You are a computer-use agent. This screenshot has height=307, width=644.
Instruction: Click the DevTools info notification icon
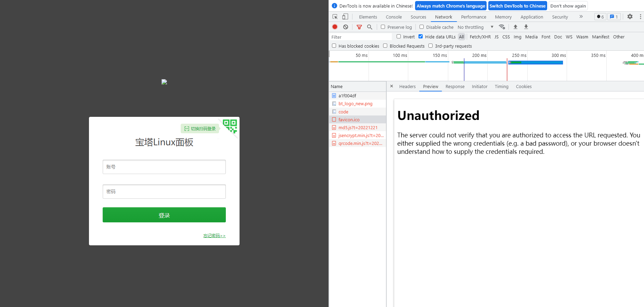334,6
